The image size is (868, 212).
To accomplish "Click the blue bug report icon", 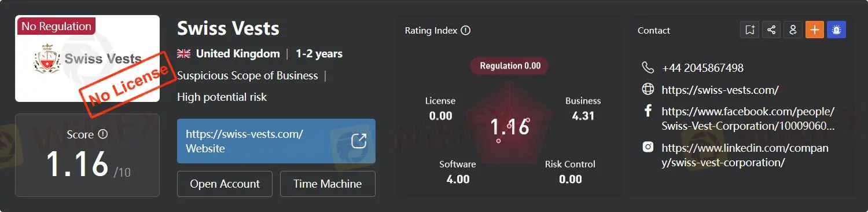I will pyautogui.click(x=836, y=30).
